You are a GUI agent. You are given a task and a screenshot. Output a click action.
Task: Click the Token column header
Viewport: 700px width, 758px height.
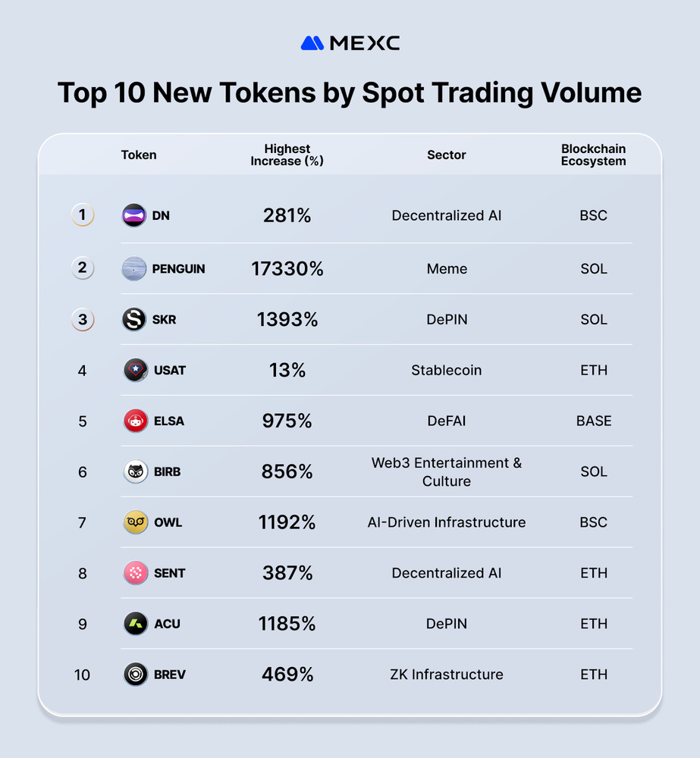[x=139, y=155]
